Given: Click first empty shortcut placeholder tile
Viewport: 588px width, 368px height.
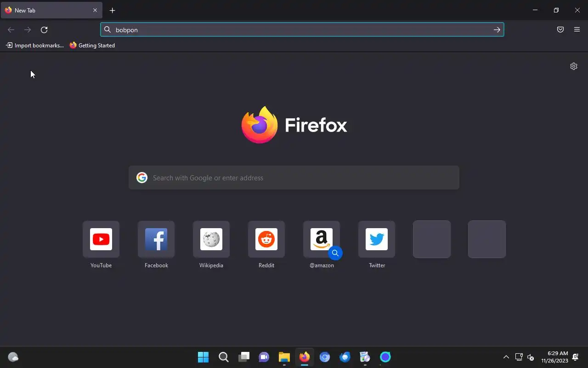Looking at the screenshot, I should [432, 239].
